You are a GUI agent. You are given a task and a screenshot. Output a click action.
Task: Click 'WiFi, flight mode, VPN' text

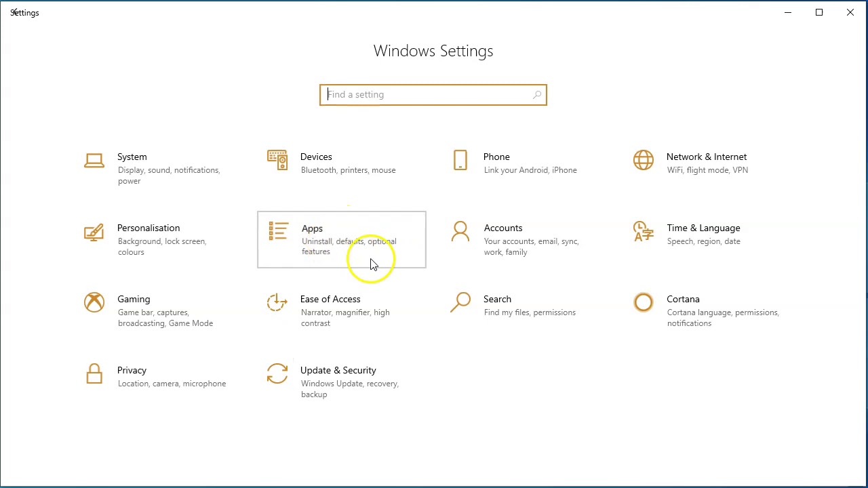pyautogui.click(x=707, y=170)
